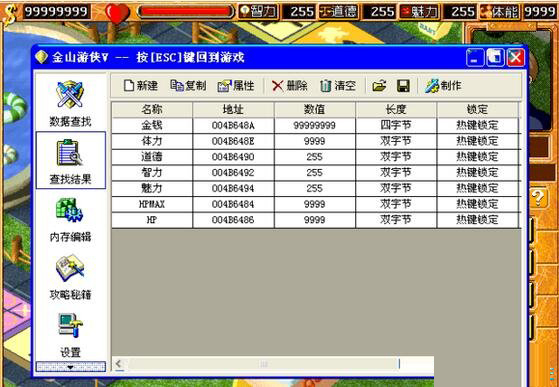Click the 制作 make trainer button
The width and height of the screenshot is (559, 387).
[x=443, y=86]
